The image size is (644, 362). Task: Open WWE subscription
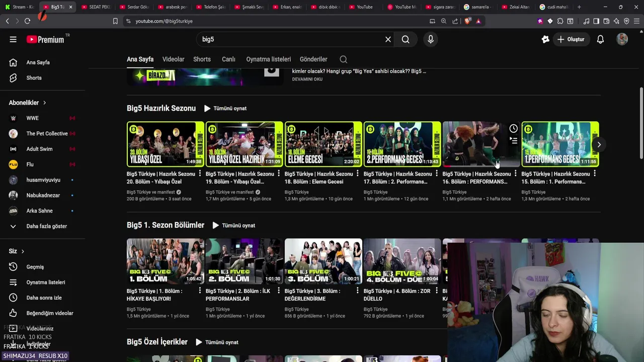(42, 118)
